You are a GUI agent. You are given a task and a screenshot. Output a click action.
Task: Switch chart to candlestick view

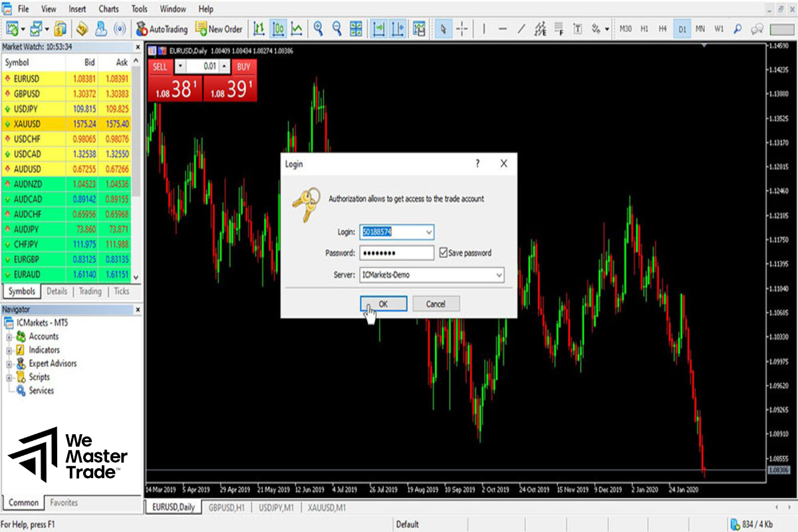pyautogui.click(x=278, y=29)
